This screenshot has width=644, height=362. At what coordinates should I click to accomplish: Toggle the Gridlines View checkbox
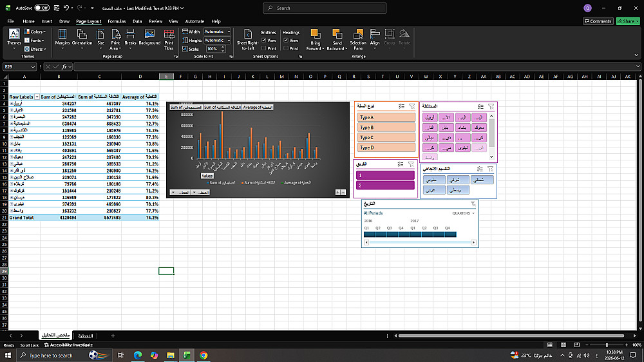pos(264,41)
